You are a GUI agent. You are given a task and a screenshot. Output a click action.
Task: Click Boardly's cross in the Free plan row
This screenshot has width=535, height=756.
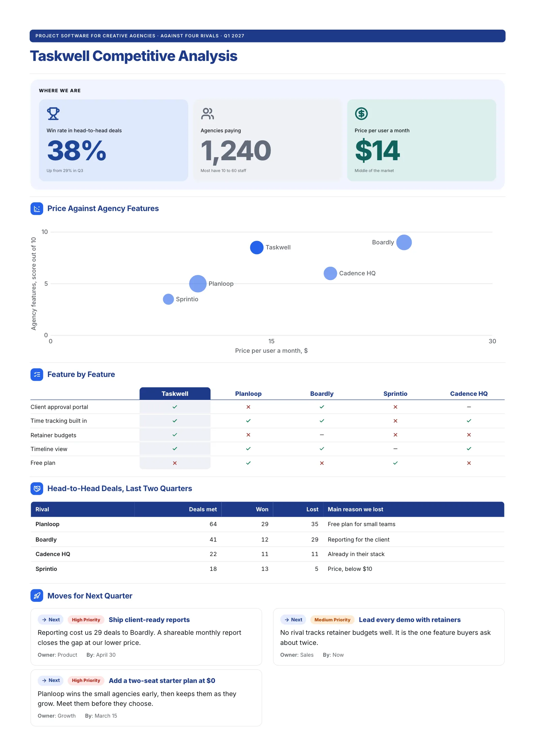[x=322, y=463]
